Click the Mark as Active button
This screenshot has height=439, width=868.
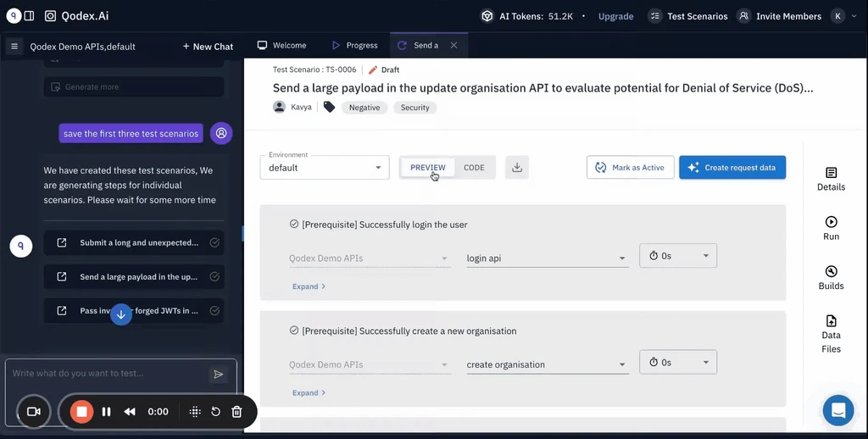tap(631, 168)
